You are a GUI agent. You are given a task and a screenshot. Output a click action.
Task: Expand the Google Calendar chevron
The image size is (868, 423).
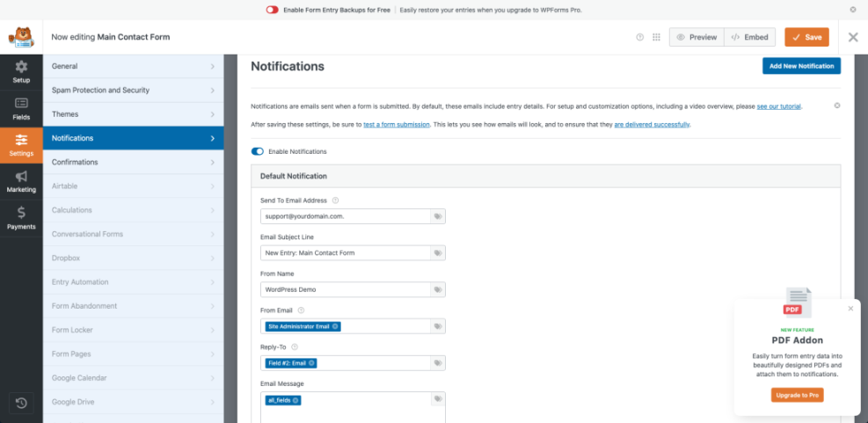point(213,378)
